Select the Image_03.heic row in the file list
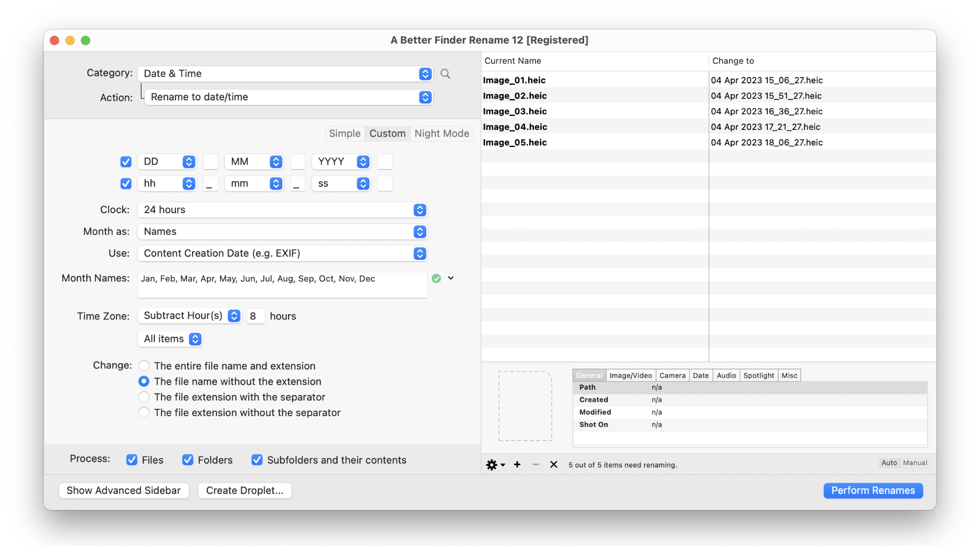Image resolution: width=980 pixels, height=546 pixels. tap(709, 111)
